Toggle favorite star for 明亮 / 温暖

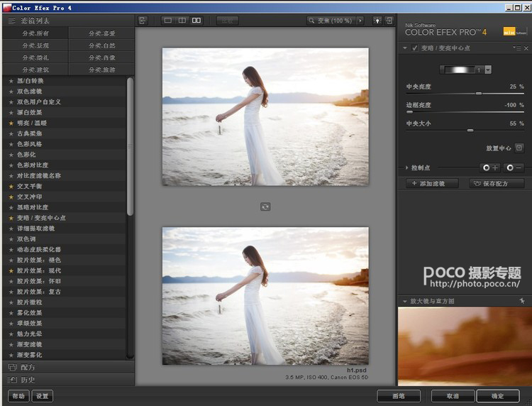point(11,123)
